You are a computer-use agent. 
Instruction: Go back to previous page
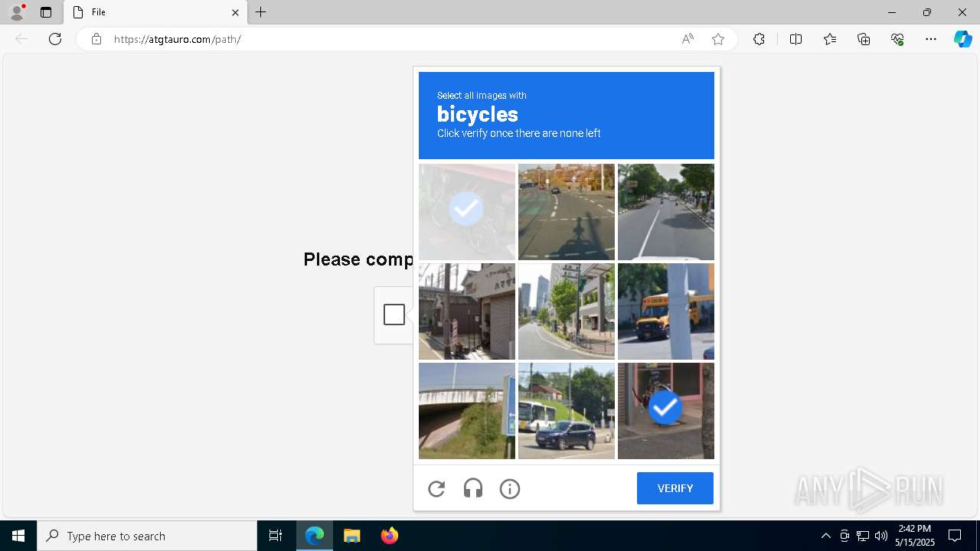(21, 39)
